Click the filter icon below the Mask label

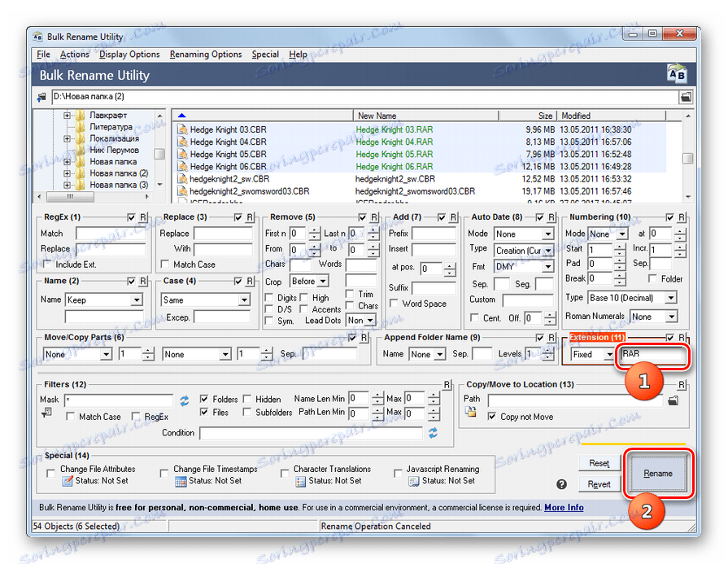[46, 413]
